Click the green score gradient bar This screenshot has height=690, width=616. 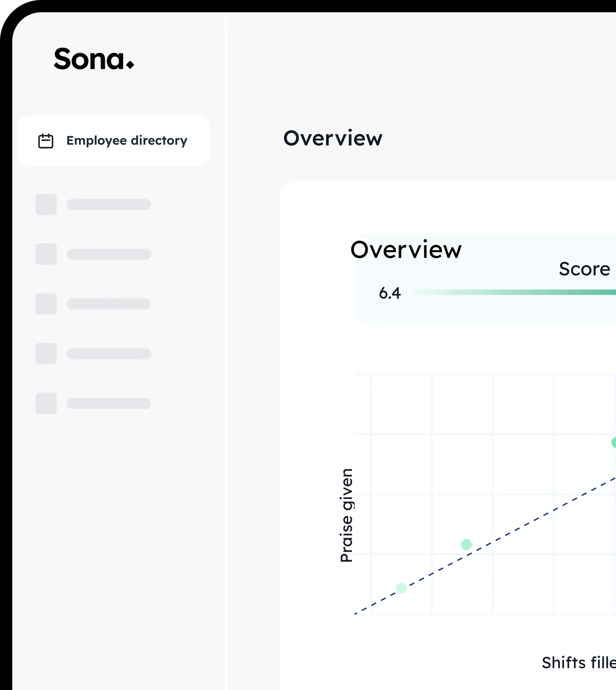tap(514, 292)
